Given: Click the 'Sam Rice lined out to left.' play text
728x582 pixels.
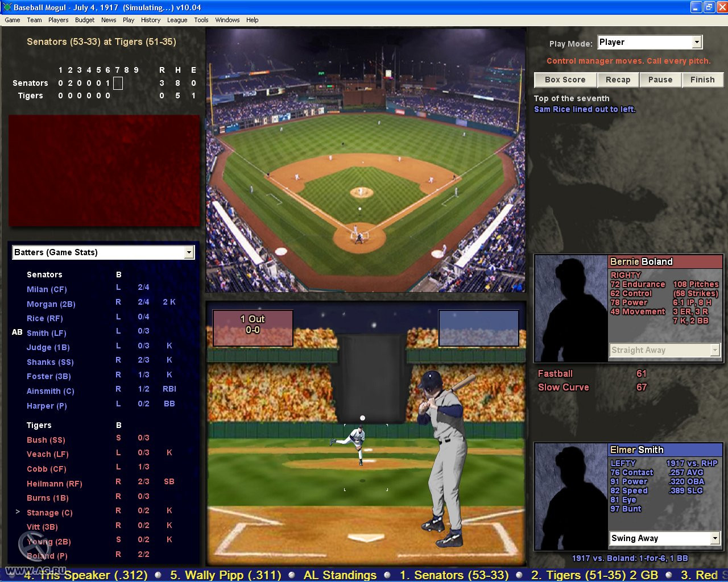Looking at the screenshot, I should coord(585,109).
